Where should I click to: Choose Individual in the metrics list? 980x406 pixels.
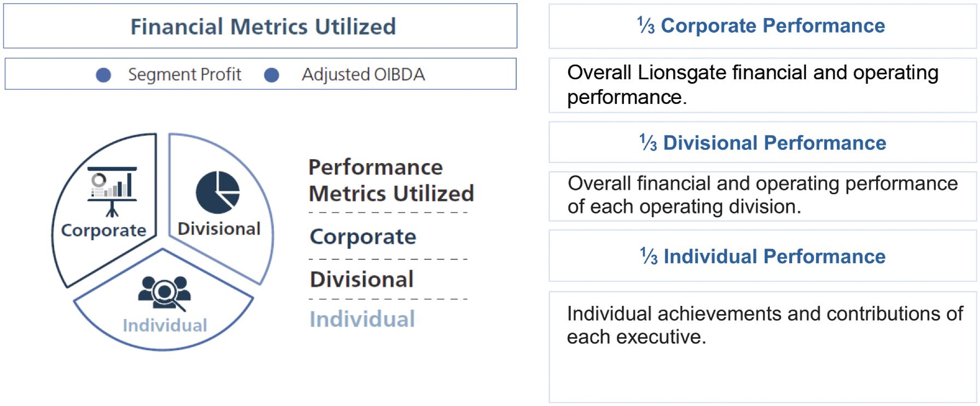[362, 319]
